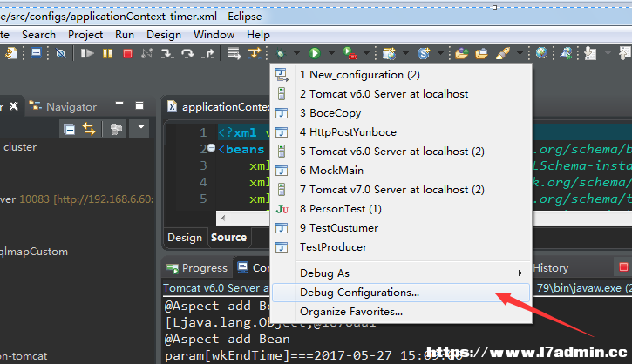
Task: Click the yellow Suspend (pause) toolbar icon
Action: (107, 53)
